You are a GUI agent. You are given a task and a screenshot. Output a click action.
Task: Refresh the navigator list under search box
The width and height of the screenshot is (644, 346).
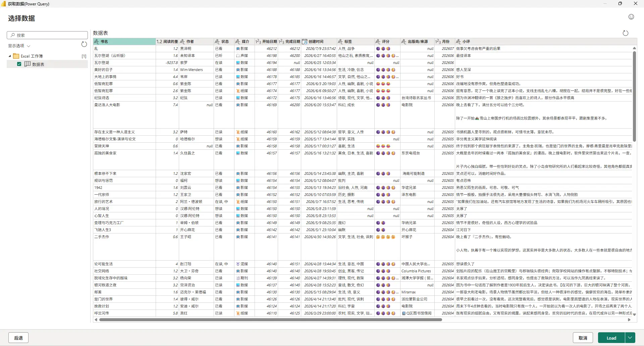(x=84, y=44)
